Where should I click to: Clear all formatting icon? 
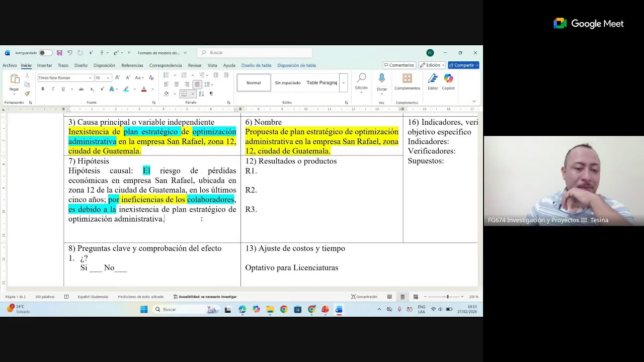point(151,77)
